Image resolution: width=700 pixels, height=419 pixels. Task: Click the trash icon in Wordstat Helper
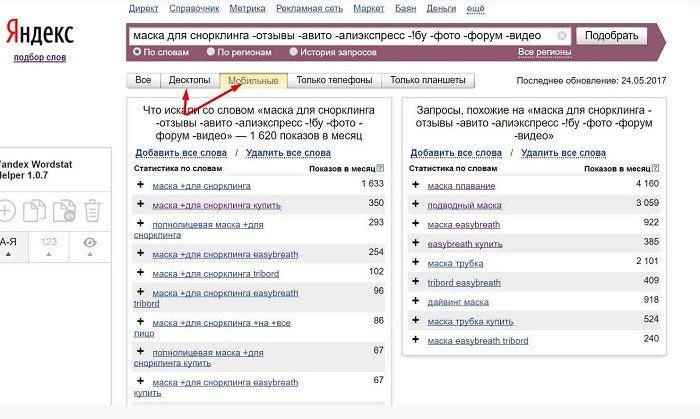pos(92,211)
